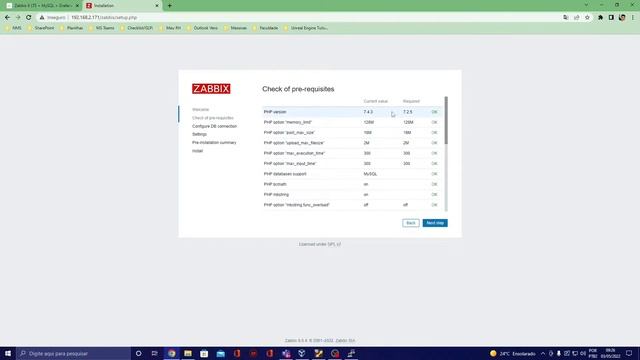
Task: Click Check of pre-requisites sidebar step
Action: coord(213,118)
